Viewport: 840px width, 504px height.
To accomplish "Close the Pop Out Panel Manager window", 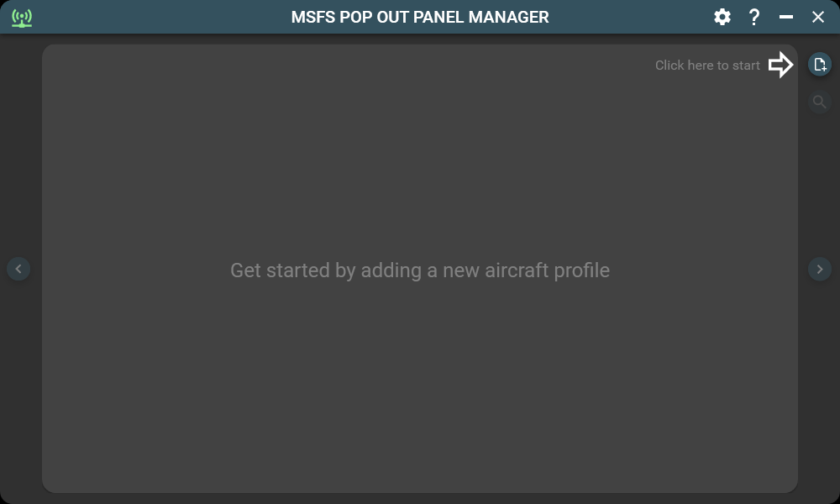I will click(x=818, y=17).
